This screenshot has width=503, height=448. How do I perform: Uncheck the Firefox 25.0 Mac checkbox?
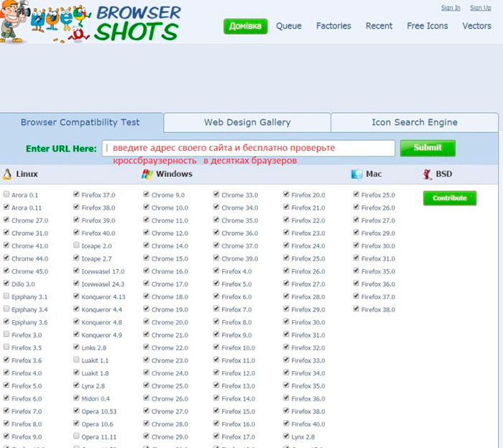coord(356,194)
